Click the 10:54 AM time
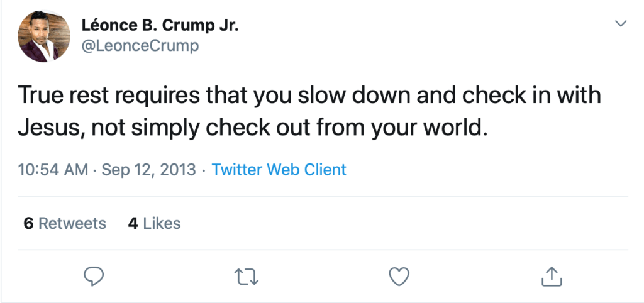The image size is (644, 303). (53, 170)
